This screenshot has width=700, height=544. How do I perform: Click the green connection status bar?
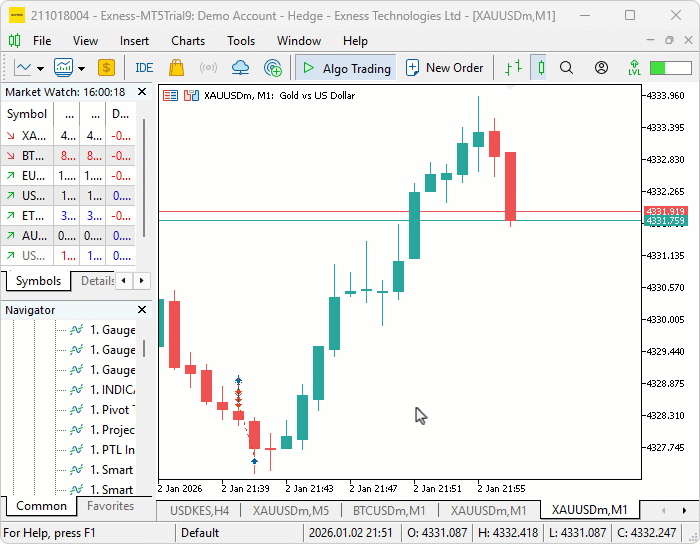pos(671,68)
